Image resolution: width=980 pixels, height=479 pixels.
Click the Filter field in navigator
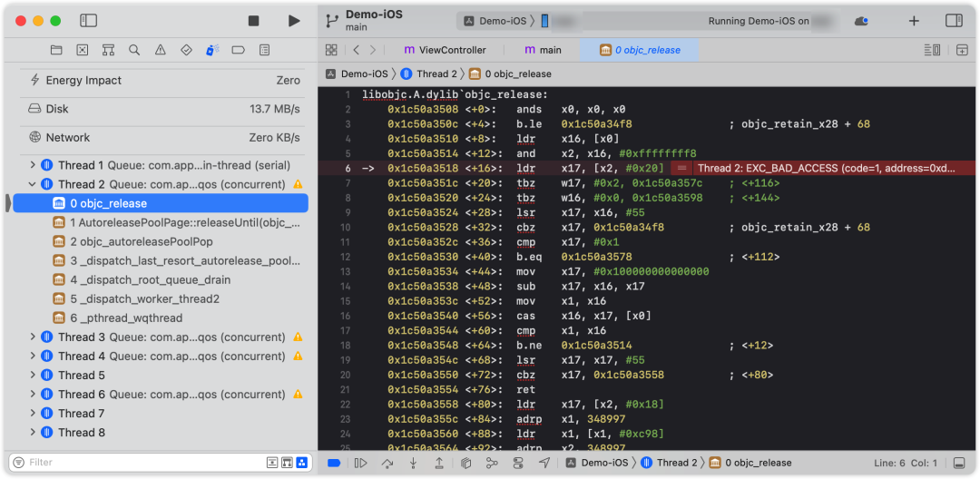coord(136,463)
